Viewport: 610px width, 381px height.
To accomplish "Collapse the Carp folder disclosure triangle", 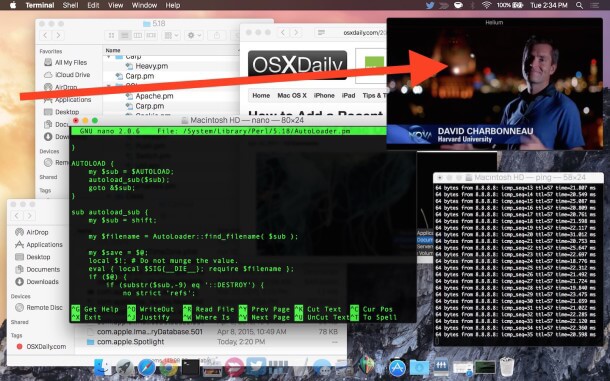I will 109,57.
